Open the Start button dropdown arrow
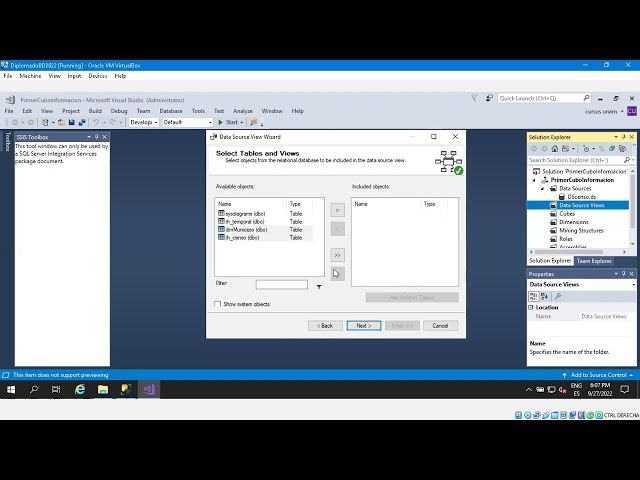Viewport: 640px width, 480px height. (x=242, y=122)
